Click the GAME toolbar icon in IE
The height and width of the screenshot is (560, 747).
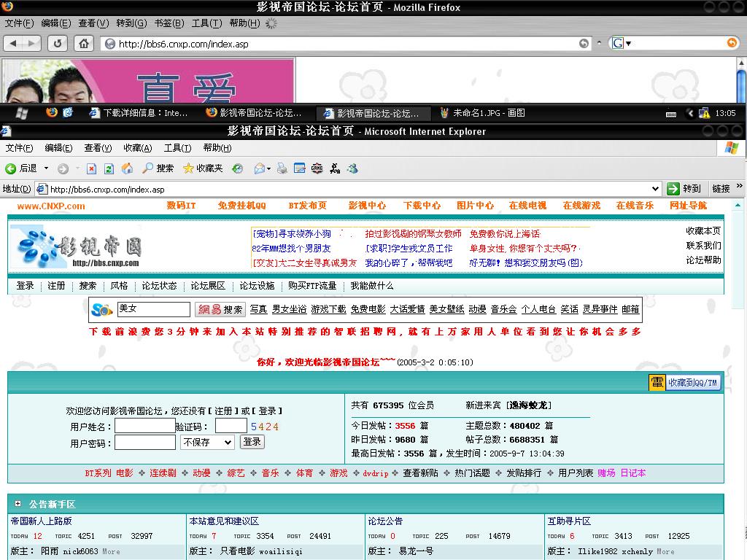click(317, 168)
